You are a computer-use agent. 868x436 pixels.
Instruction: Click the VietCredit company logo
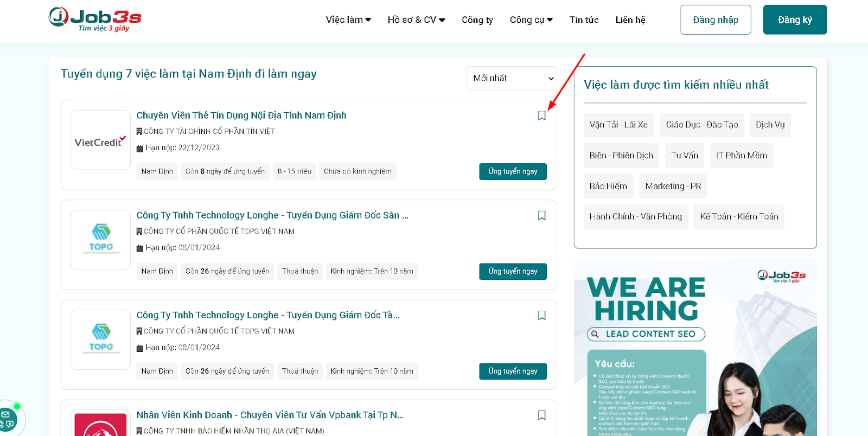100,140
